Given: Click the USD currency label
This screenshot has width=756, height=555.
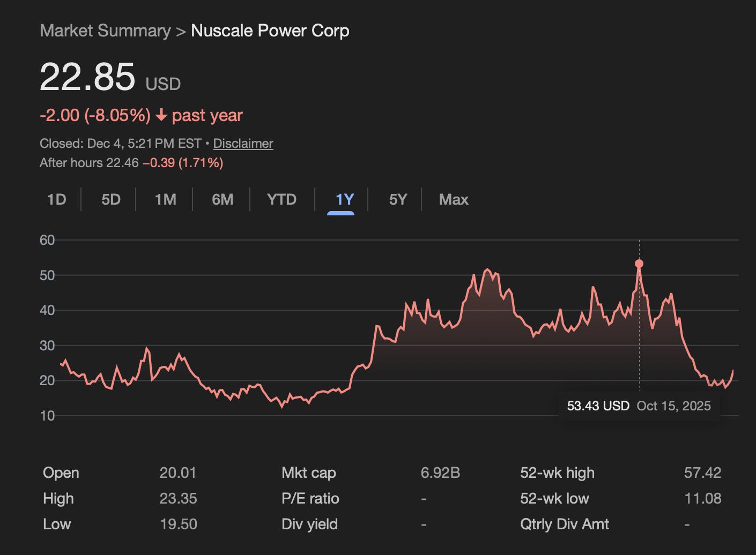Looking at the screenshot, I should (x=164, y=84).
